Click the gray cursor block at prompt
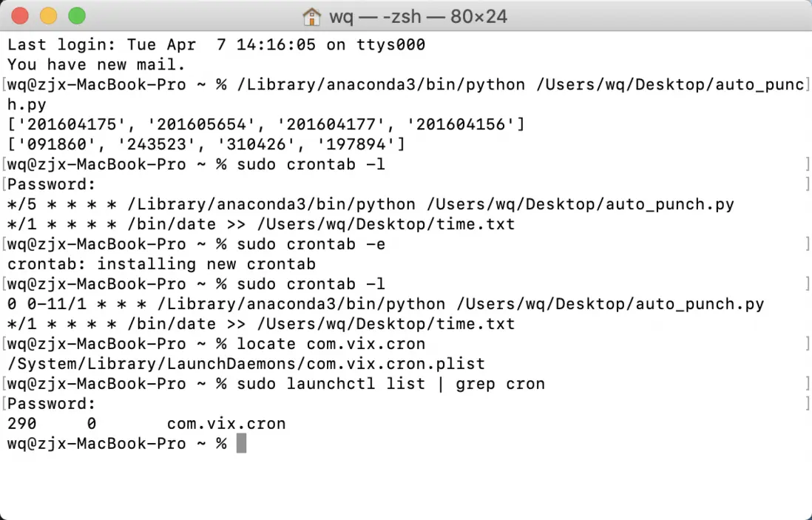This screenshot has height=520, width=812. click(x=241, y=443)
